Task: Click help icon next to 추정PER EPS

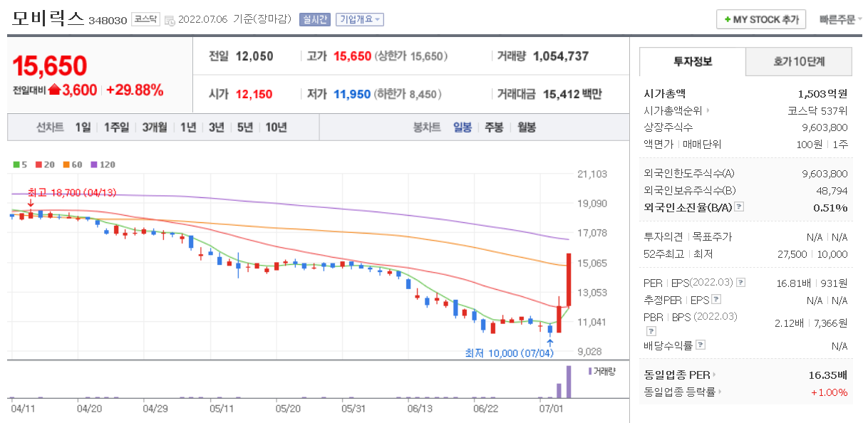Action: (x=716, y=300)
